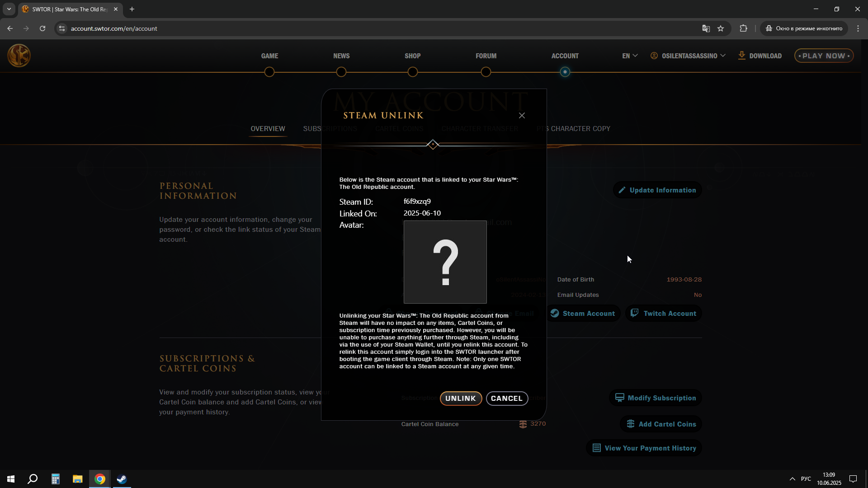Close the SWTOR browser tab

[x=116, y=9]
